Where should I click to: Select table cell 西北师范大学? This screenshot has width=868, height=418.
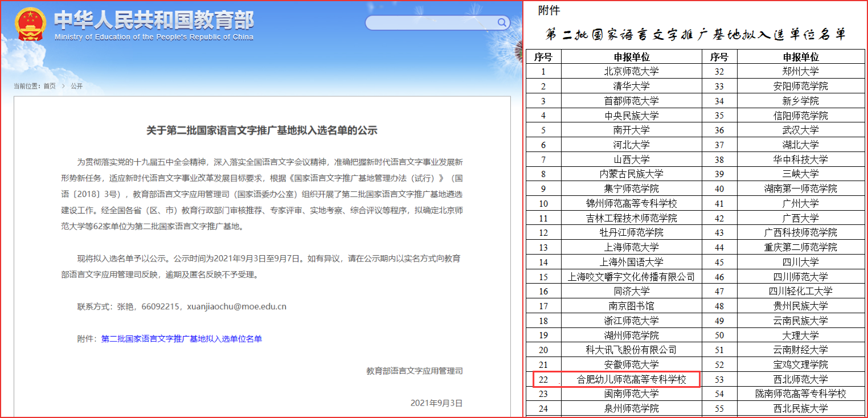point(801,379)
